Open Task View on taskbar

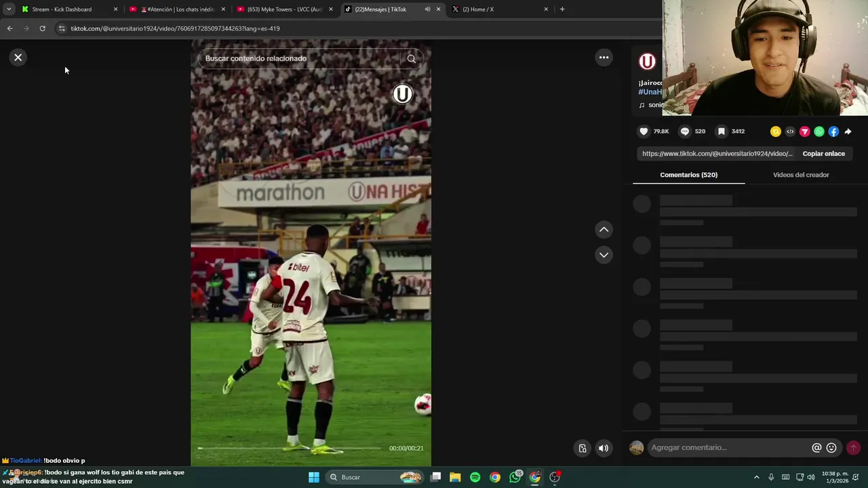[435, 477]
